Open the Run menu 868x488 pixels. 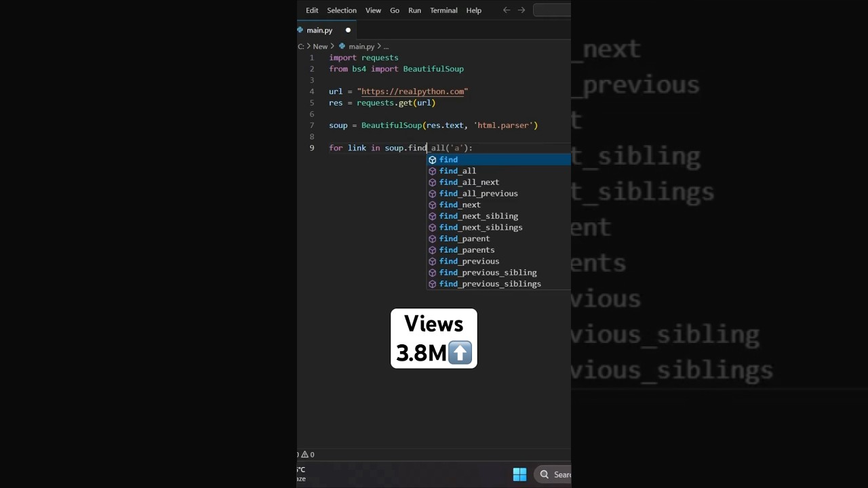coord(414,10)
